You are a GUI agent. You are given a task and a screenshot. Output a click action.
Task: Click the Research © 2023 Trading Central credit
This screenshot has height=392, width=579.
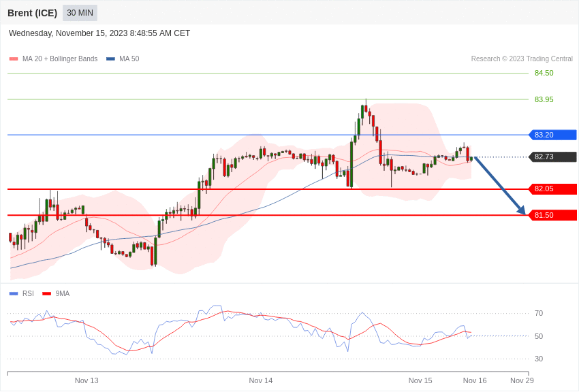(x=522, y=59)
